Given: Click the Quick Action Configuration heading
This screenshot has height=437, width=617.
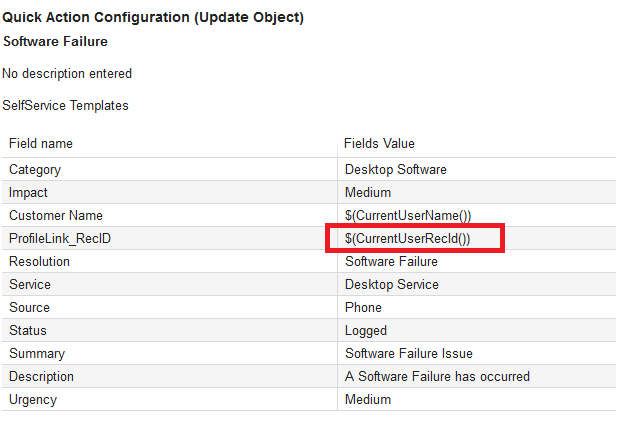Looking at the screenshot, I should click(x=153, y=17).
